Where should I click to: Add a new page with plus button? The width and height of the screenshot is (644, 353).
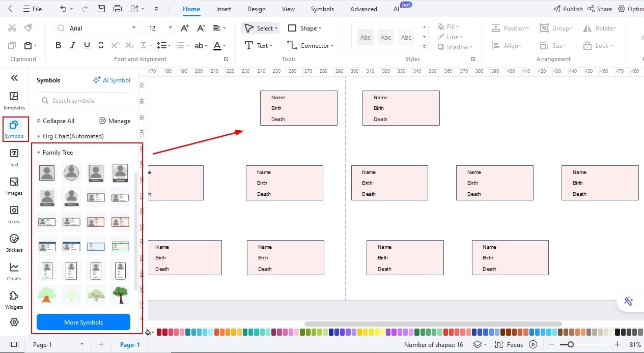[x=101, y=344]
